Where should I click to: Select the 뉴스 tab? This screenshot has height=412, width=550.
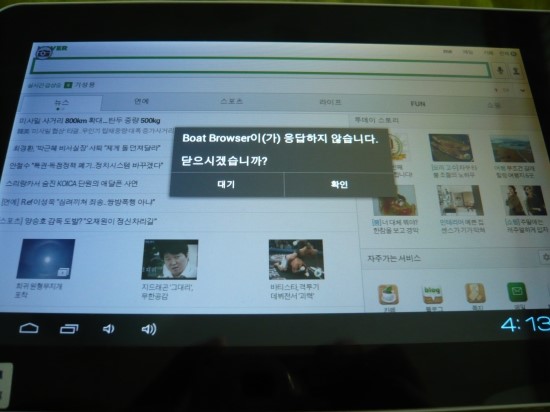click(62, 103)
